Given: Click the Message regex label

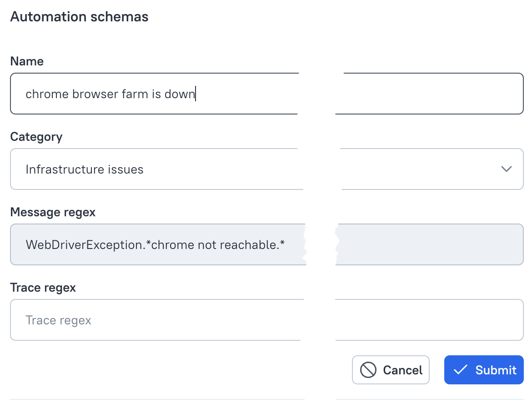Looking at the screenshot, I should [53, 212].
